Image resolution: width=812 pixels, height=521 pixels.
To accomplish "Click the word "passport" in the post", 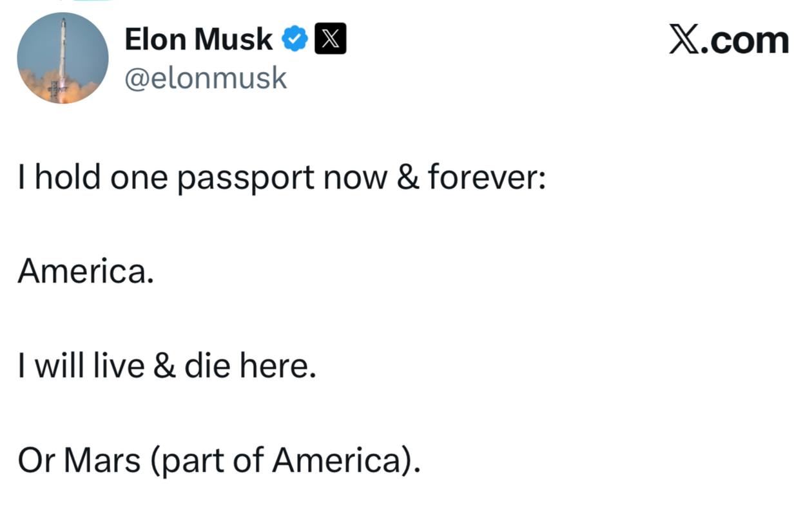I will click(x=246, y=178).
